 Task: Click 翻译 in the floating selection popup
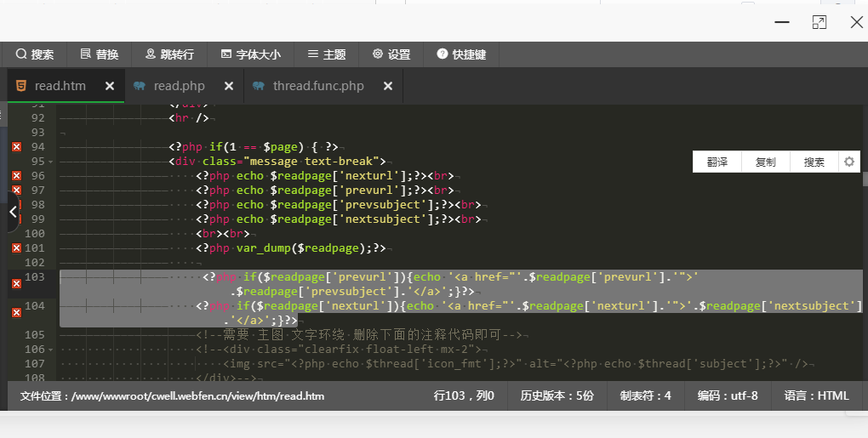click(x=717, y=162)
